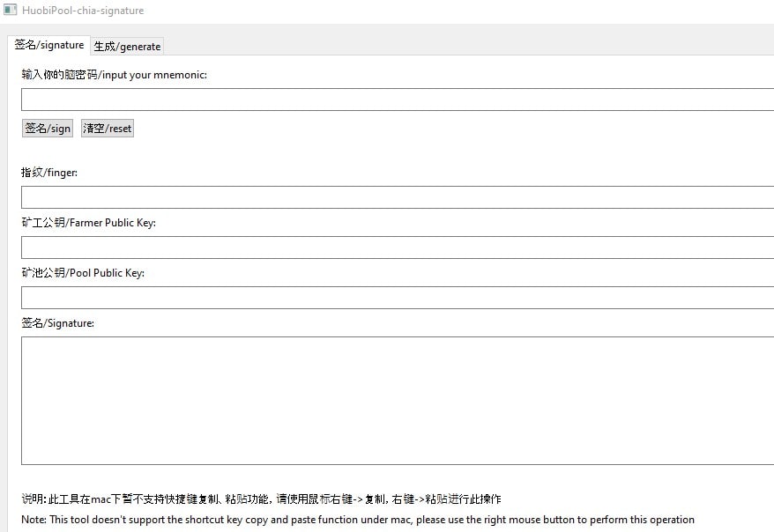Click the 矿池公钥/Pool Public Key label
Viewport: 774px width, 532px height.
[x=83, y=273]
